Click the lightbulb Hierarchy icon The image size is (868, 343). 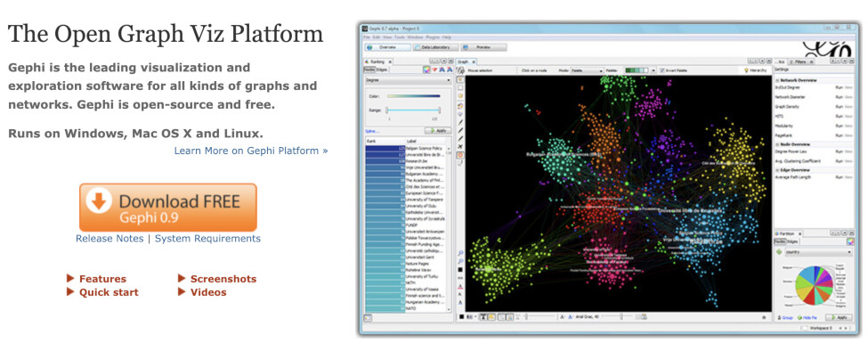tap(746, 70)
